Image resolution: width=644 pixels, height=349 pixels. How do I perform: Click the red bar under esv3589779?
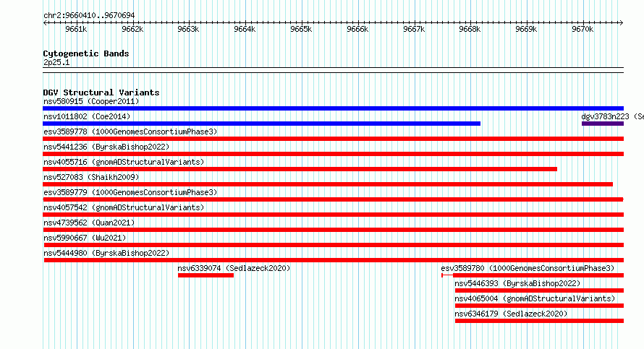[x=333, y=199]
